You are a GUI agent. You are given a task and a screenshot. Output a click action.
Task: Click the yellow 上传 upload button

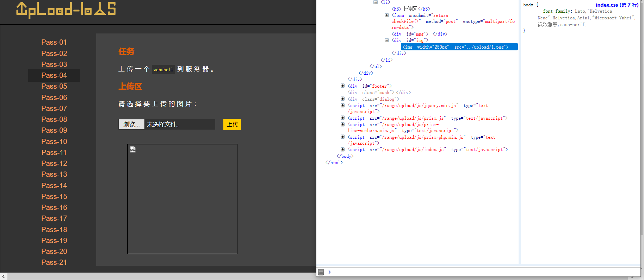pyautogui.click(x=232, y=124)
